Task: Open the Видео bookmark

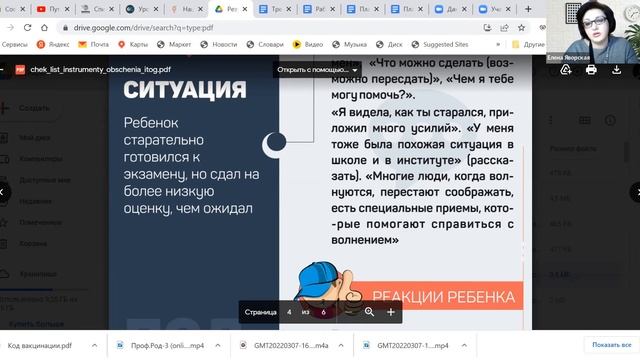Action: (x=308, y=44)
